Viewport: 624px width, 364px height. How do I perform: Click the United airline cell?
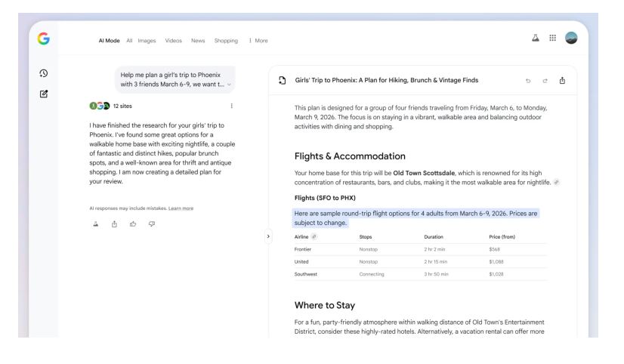point(301,262)
